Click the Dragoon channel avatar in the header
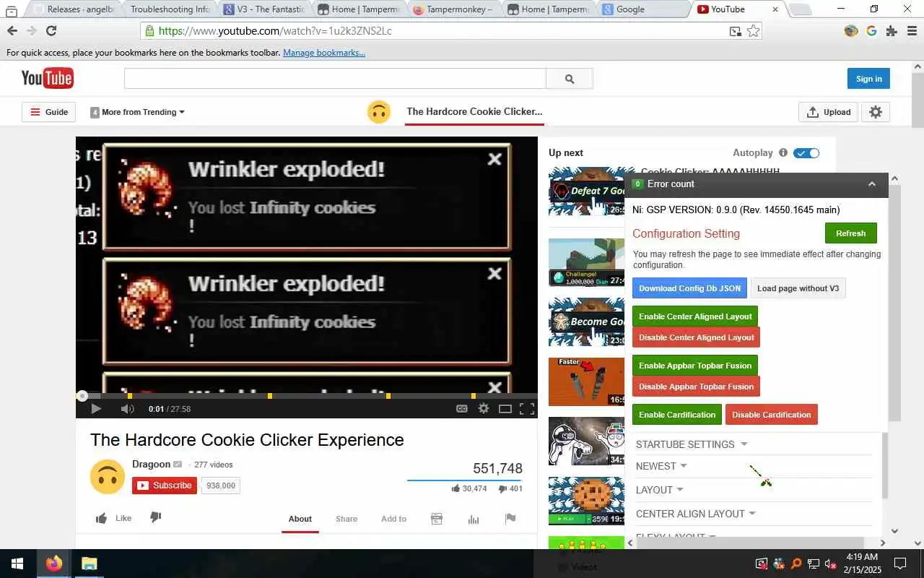 [379, 112]
